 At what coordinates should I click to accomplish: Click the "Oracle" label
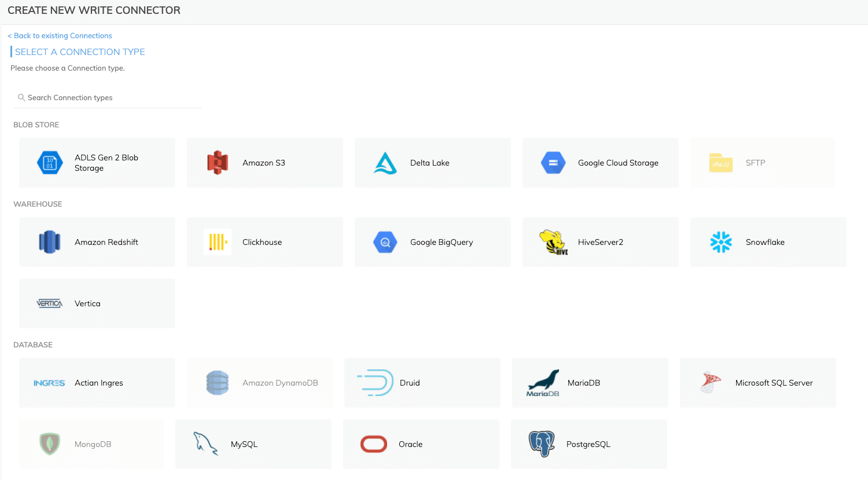click(411, 444)
